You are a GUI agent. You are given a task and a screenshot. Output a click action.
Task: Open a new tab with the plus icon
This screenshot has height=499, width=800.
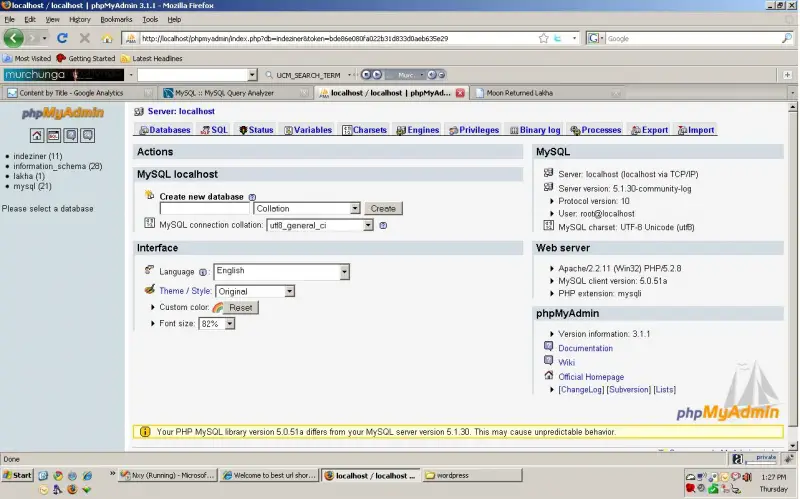787,75
